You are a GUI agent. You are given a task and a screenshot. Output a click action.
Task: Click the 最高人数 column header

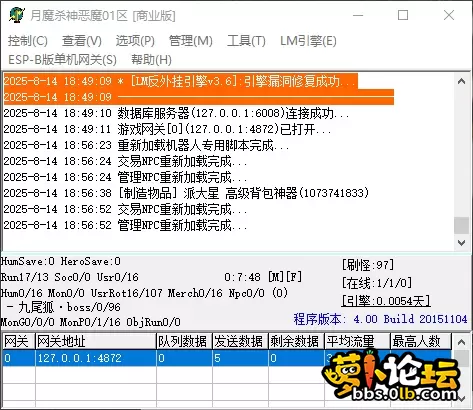coord(421,342)
